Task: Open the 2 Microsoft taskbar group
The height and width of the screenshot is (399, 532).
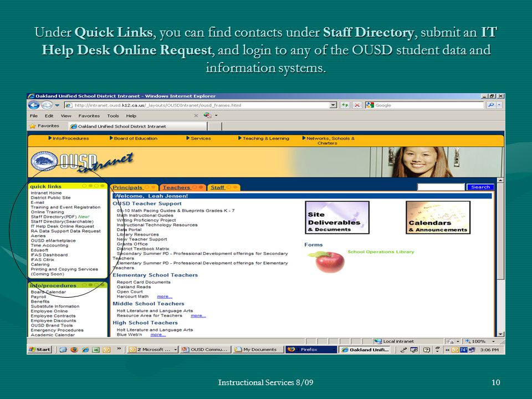Action: click(x=153, y=350)
